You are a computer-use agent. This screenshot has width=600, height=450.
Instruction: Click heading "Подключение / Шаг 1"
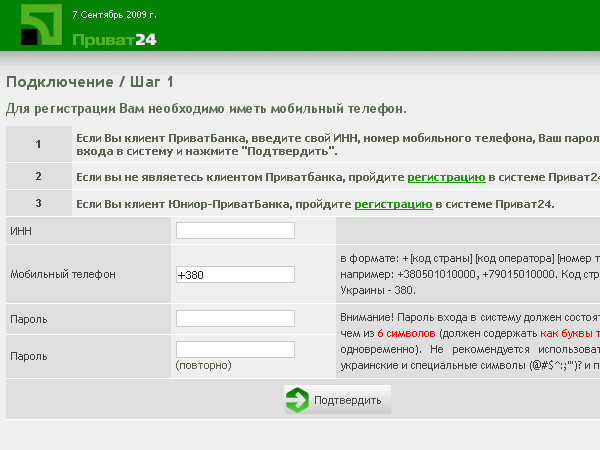point(90,82)
